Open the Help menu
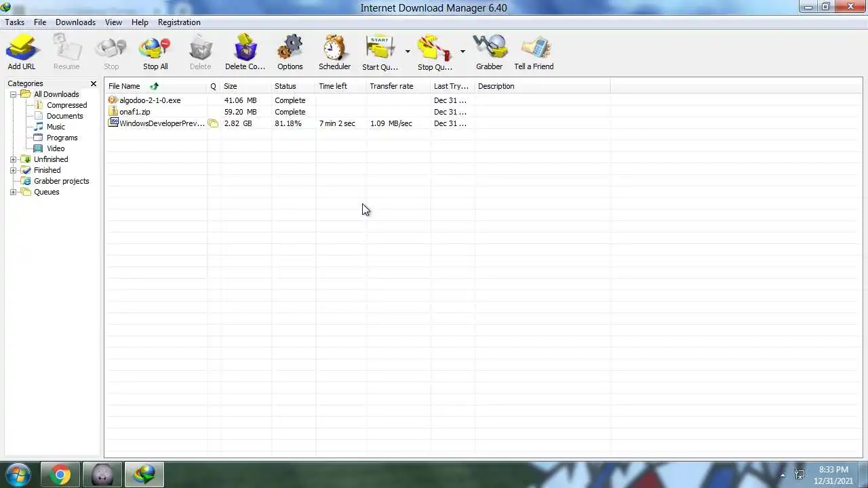The width and height of the screenshot is (868, 488). (x=140, y=22)
